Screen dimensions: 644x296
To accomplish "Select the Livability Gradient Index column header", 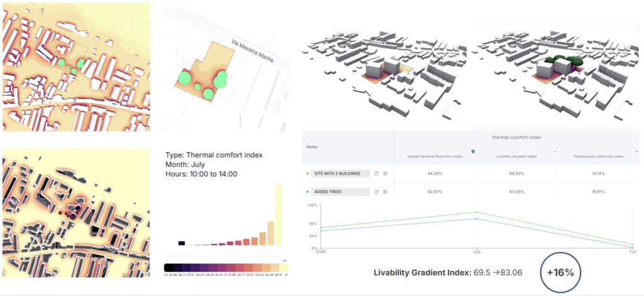I will (516, 156).
